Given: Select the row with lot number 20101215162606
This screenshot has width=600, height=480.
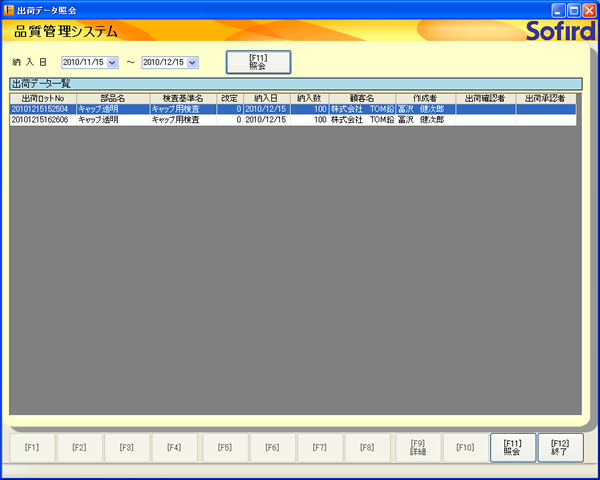Looking at the screenshot, I should [x=42, y=119].
